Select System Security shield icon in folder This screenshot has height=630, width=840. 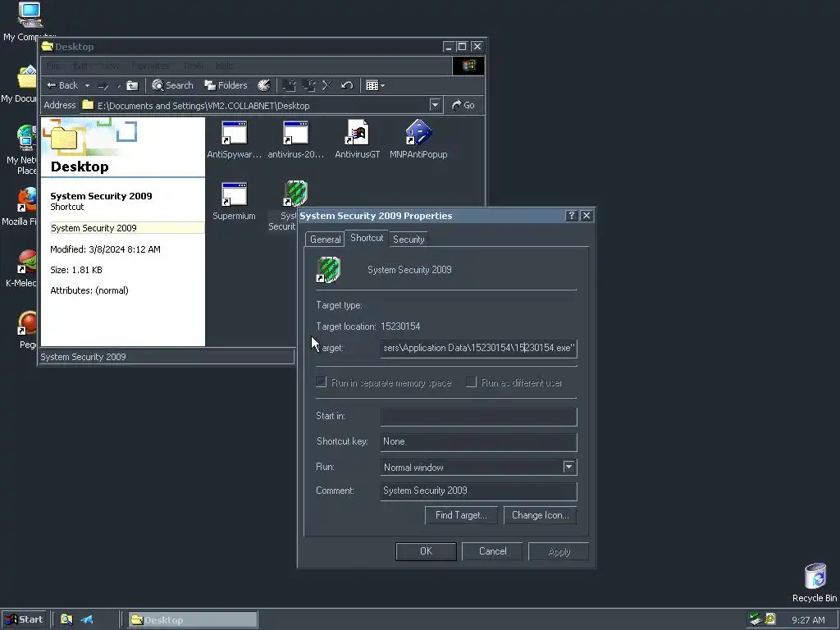295,194
